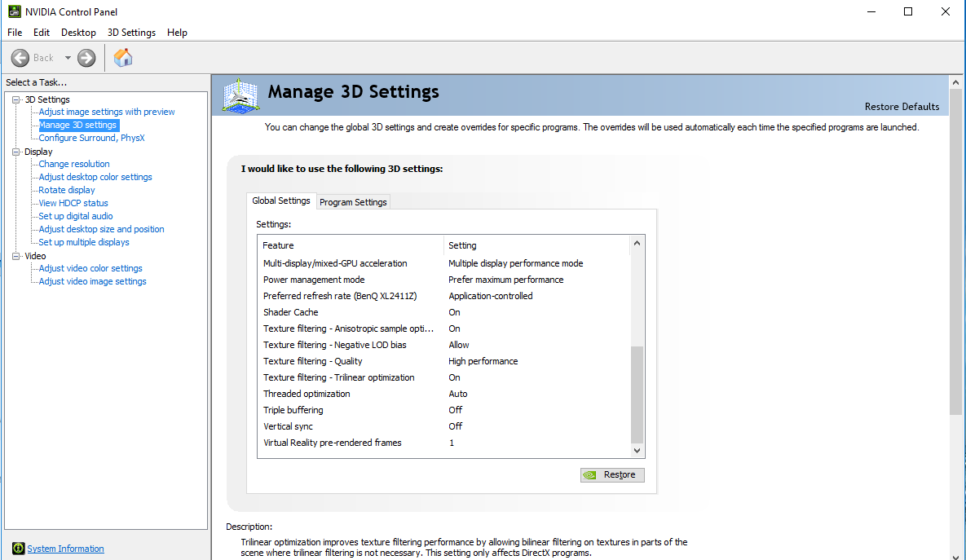Click the Feature column header
The width and height of the screenshot is (966, 560).
[x=351, y=245]
